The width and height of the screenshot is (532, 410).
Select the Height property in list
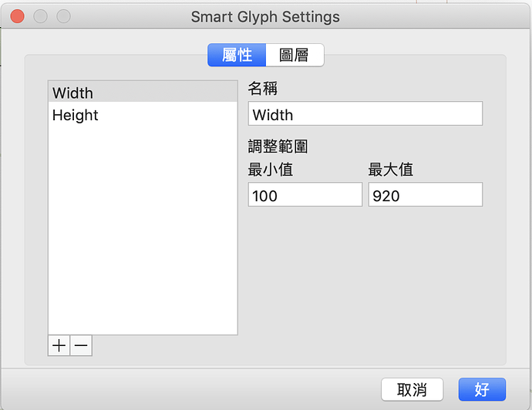click(143, 115)
